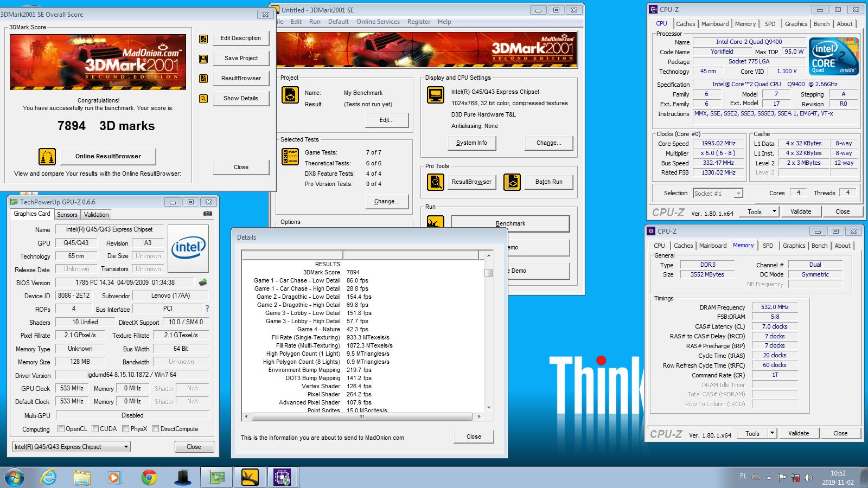This screenshot has width=868, height=488.
Task: Click Close button in GPU-Z window
Action: pos(194,447)
